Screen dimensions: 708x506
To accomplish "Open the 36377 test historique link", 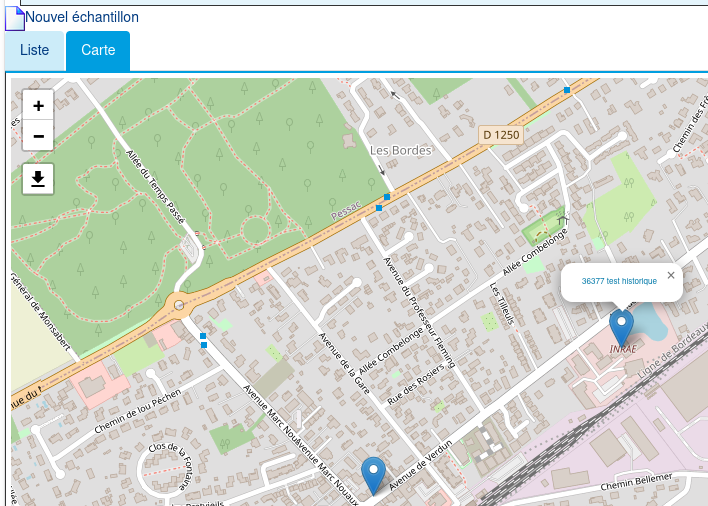I will 619,281.
